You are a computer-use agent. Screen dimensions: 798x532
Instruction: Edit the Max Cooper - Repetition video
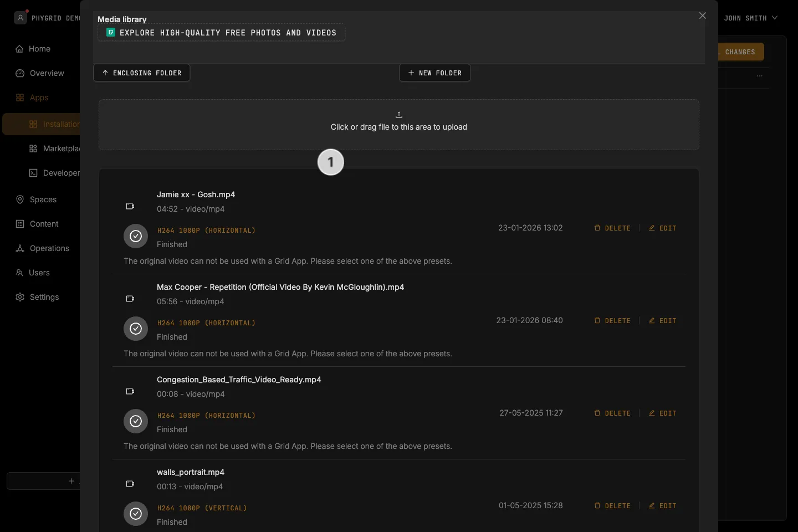(x=663, y=321)
